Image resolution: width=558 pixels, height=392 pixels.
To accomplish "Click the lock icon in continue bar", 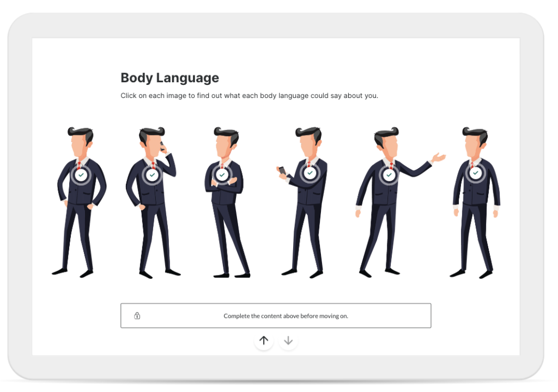I will [137, 316].
